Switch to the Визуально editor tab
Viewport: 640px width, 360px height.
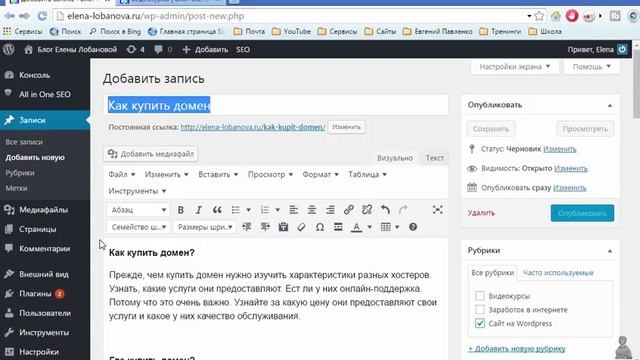[395, 158]
